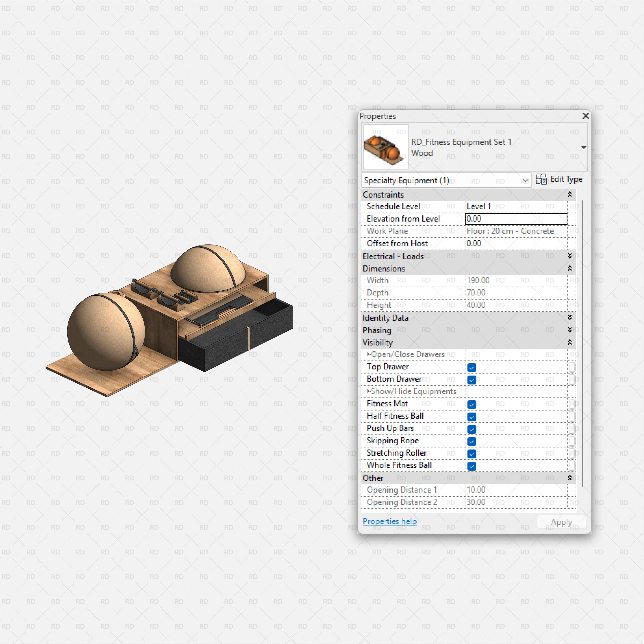
Task: Collapse the Constraints section
Action: (570, 194)
